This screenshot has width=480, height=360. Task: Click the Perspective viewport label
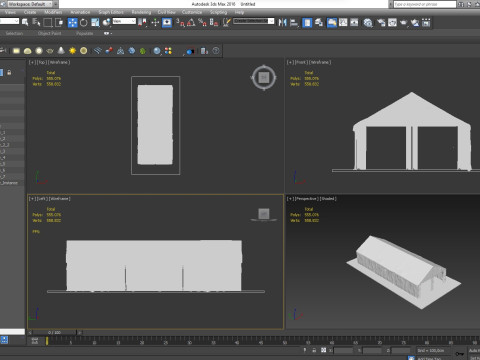(307, 199)
